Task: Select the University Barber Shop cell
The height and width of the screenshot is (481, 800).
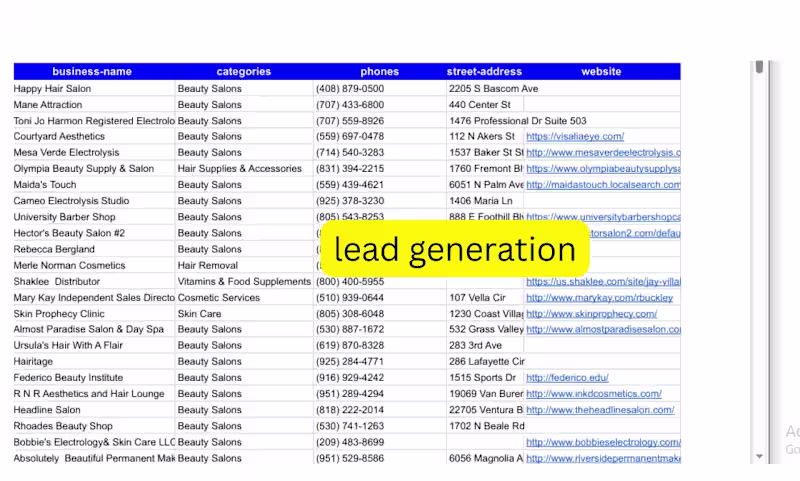Action: click(94, 217)
